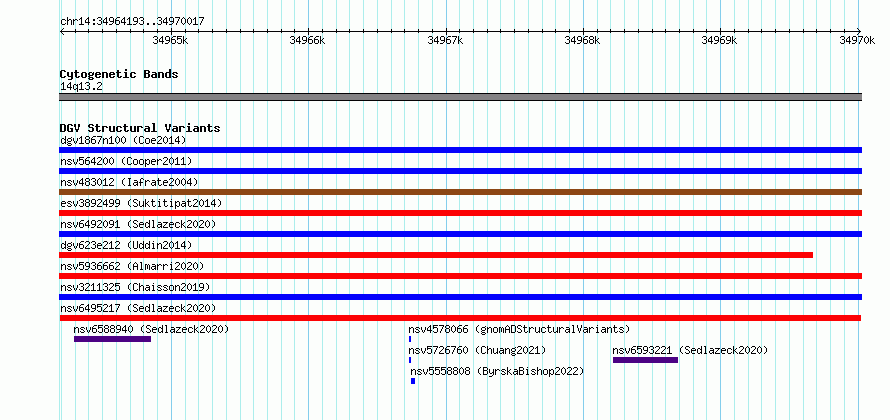Click the nsv564200 Cooper2011 blue bar
The image size is (890, 420).
(x=460, y=171)
